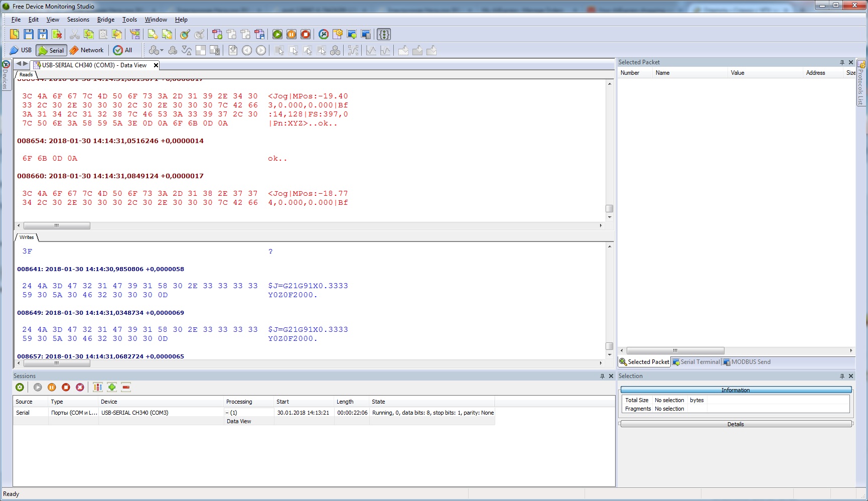Toggle the USB device filter
Screen dimensions: 868x501
(x=21, y=50)
